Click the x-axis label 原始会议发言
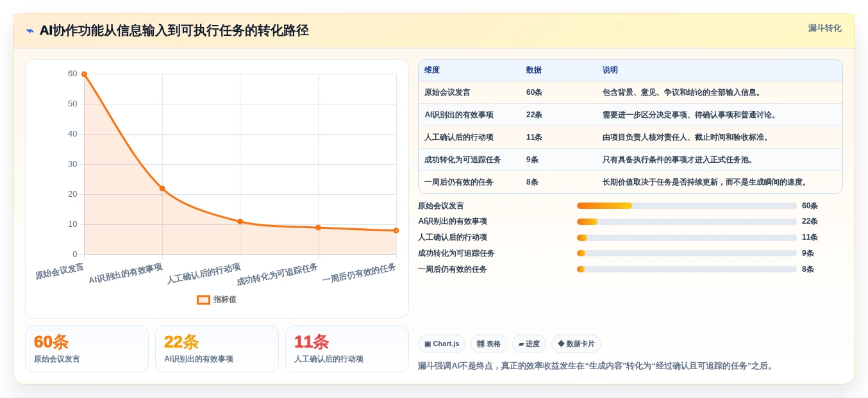 tap(60, 271)
